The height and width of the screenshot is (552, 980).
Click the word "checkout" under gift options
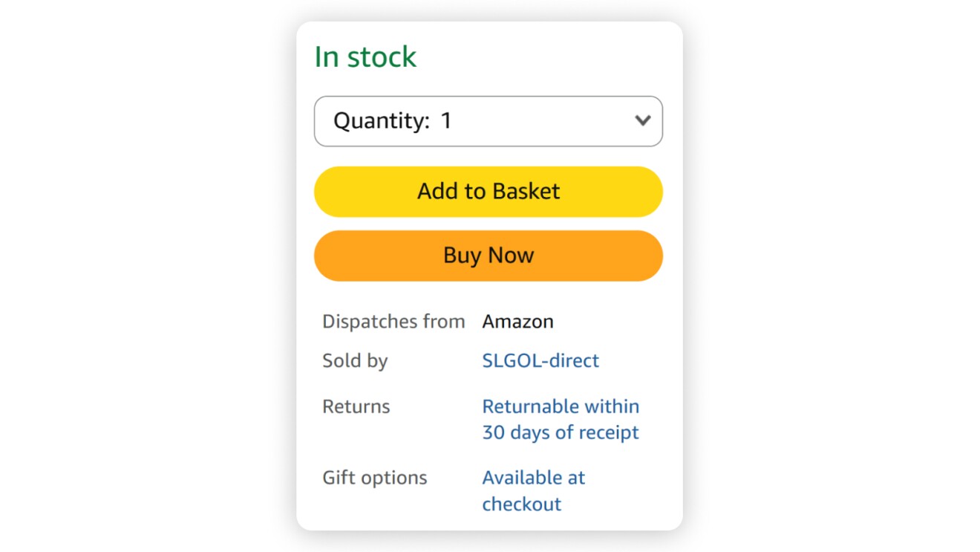[x=522, y=504]
